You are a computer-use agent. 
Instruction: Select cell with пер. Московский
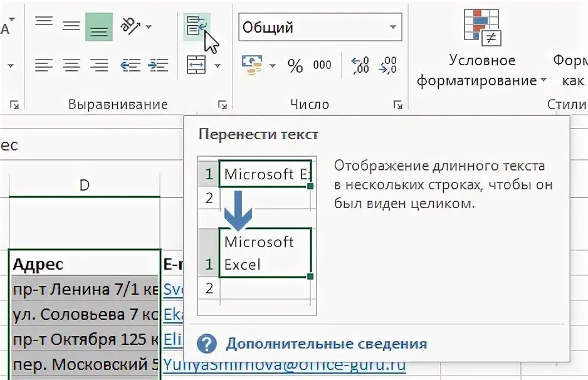pos(85,364)
